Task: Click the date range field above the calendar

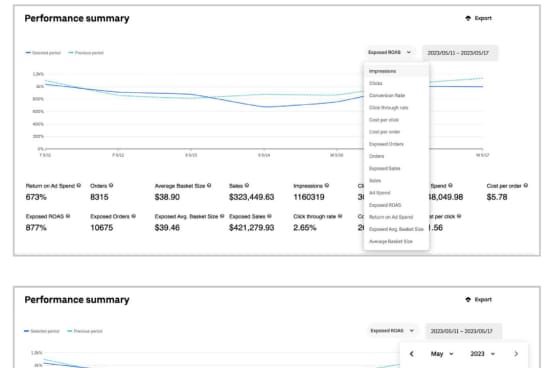Action: coord(463,331)
